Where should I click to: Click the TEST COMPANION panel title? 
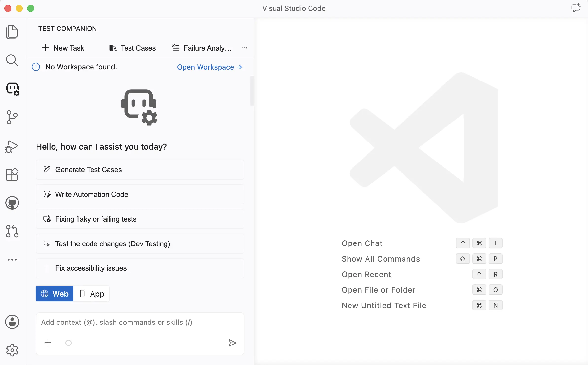(x=68, y=29)
